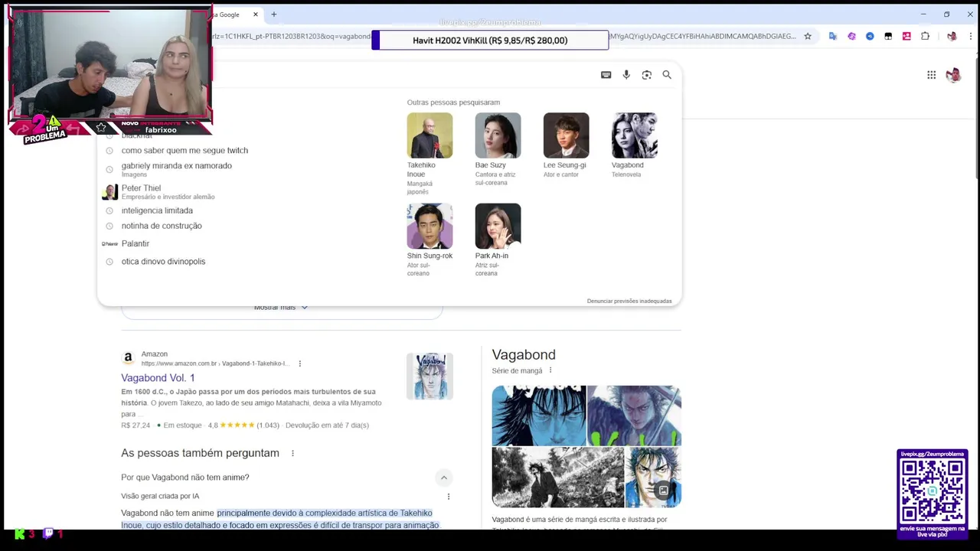Click the Amazon favicon in the result

128,357
